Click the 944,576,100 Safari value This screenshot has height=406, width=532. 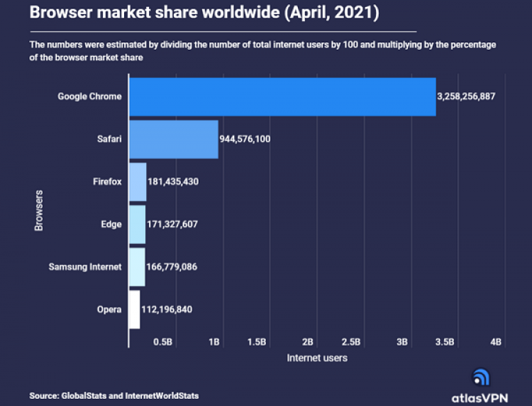pyautogui.click(x=245, y=139)
